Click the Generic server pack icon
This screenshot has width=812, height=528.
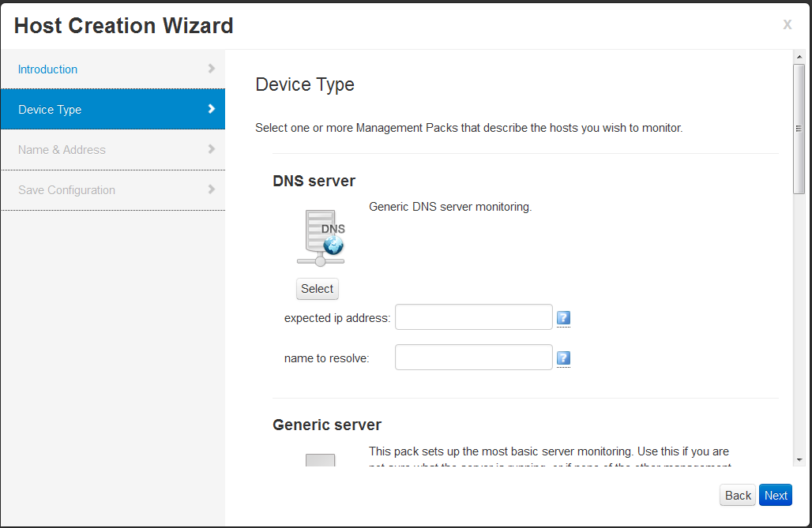coord(320,461)
